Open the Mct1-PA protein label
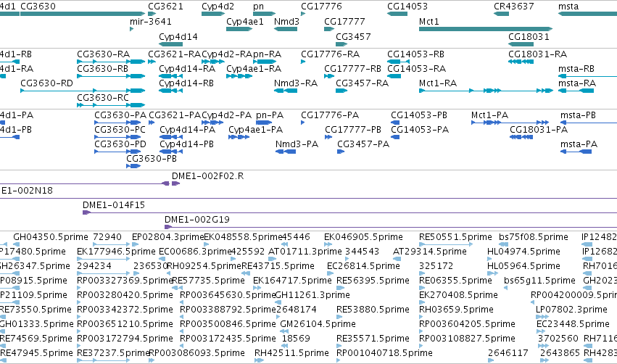Screen dimensions: 617x364 click(490, 115)
